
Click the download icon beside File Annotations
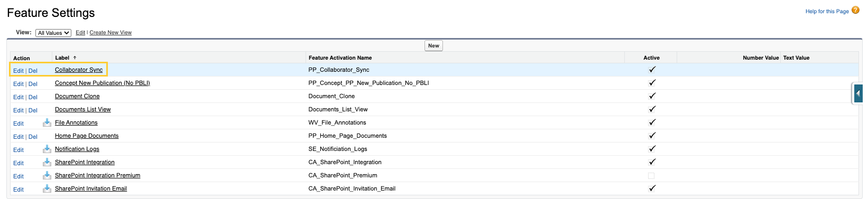point(47,122)
